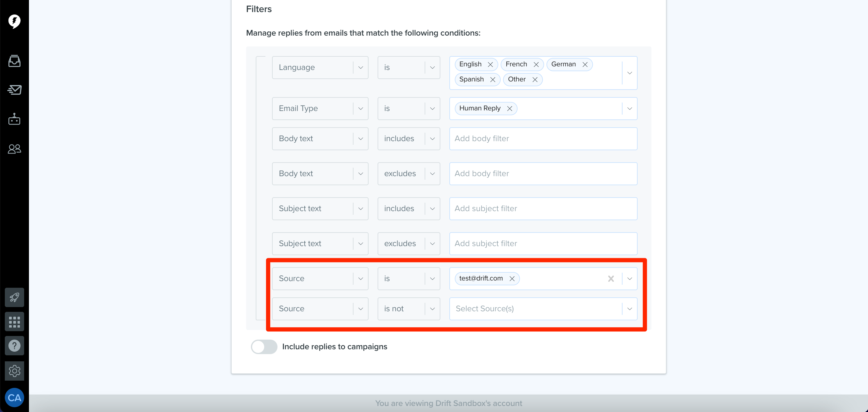This screenshot has height=412, width=868.
Task: Open the 'is not' operator dropdown
Action: pos(409,309)
